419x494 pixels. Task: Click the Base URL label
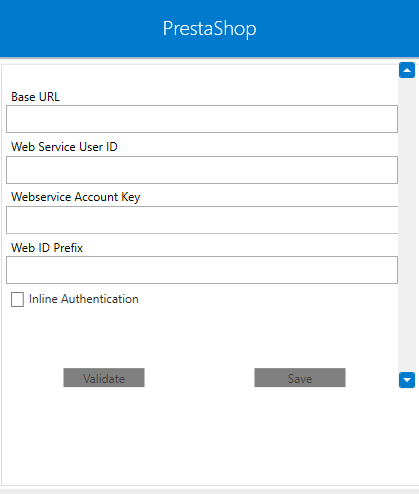(35, 97)
